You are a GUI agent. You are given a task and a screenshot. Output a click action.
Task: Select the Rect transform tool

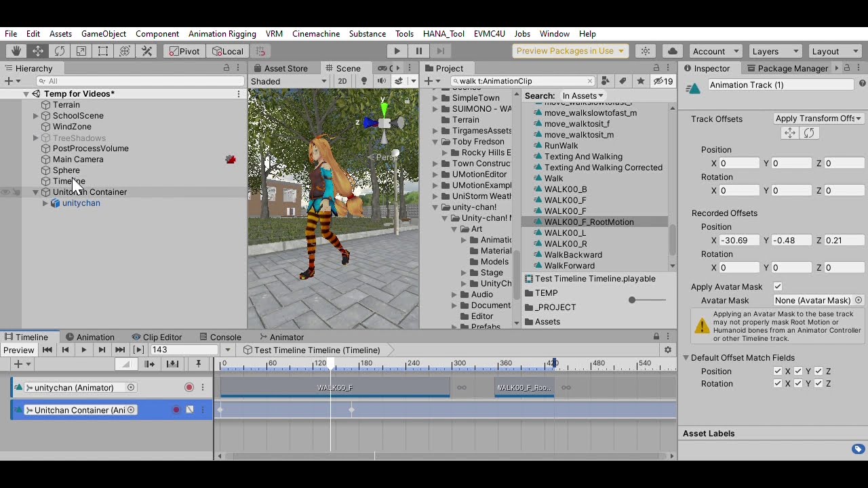coord(103,51)
